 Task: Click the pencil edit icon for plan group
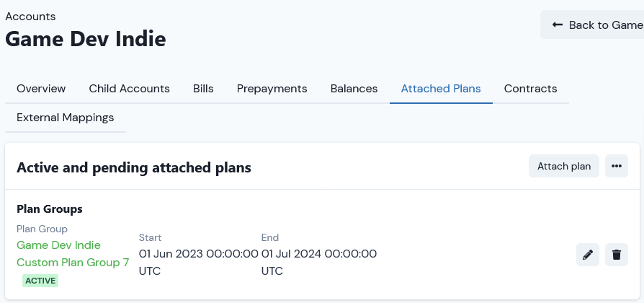[587, 255]
